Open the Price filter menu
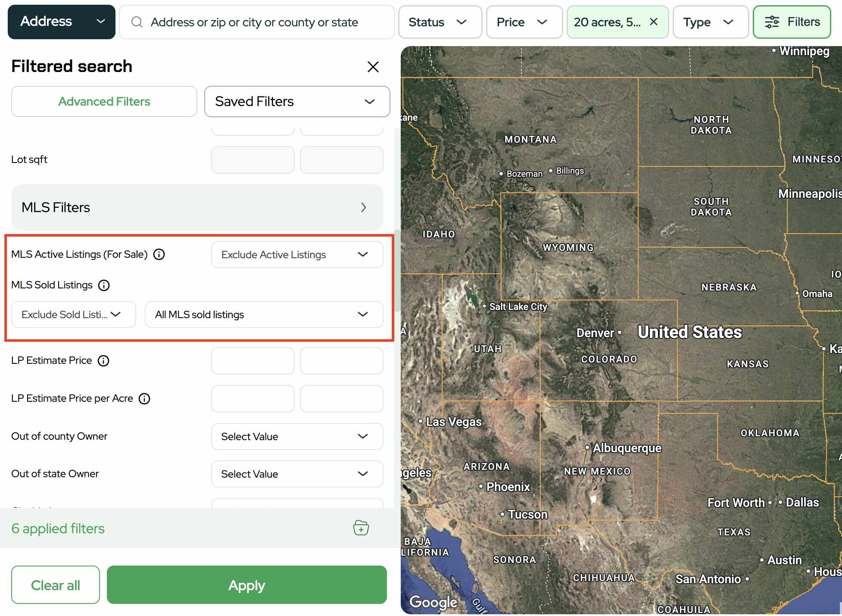 524,22
